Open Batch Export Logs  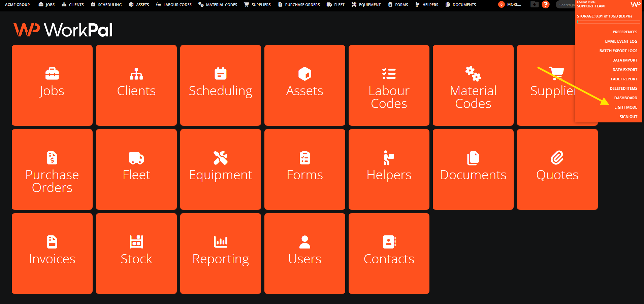click(618, 51)
